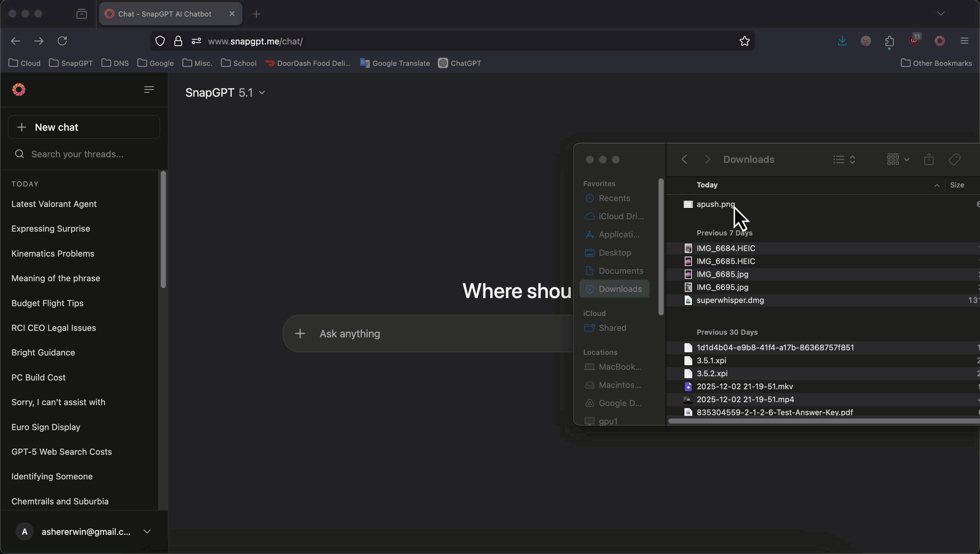The width and height of the screenshot is (980, 554).
Task: Select Documents in Finder sidebar
Action: coord(614,271)
